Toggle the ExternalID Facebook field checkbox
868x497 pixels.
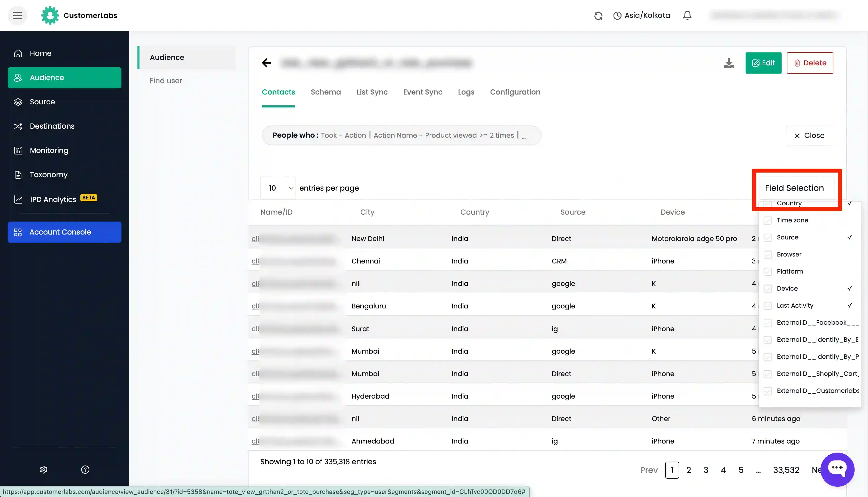click(x=768, y=323)
